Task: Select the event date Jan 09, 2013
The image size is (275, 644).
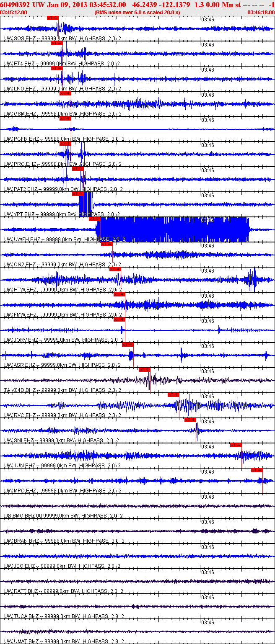Action: [x=67, y=4]
